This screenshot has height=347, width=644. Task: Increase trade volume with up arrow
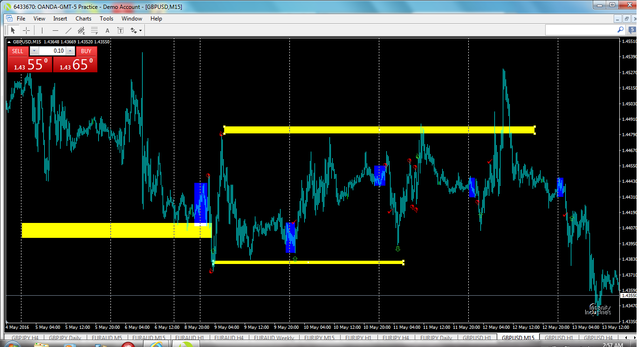click(70, 51)
